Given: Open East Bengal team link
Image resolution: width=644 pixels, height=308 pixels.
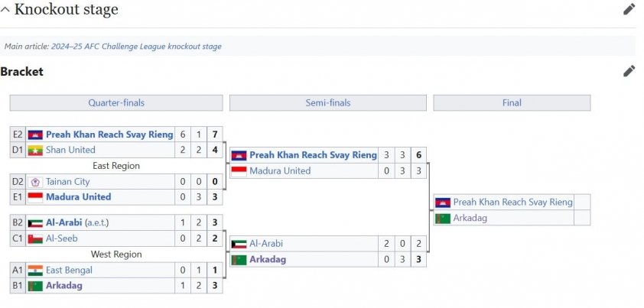Looking at the screenshot, I should 69,271.
